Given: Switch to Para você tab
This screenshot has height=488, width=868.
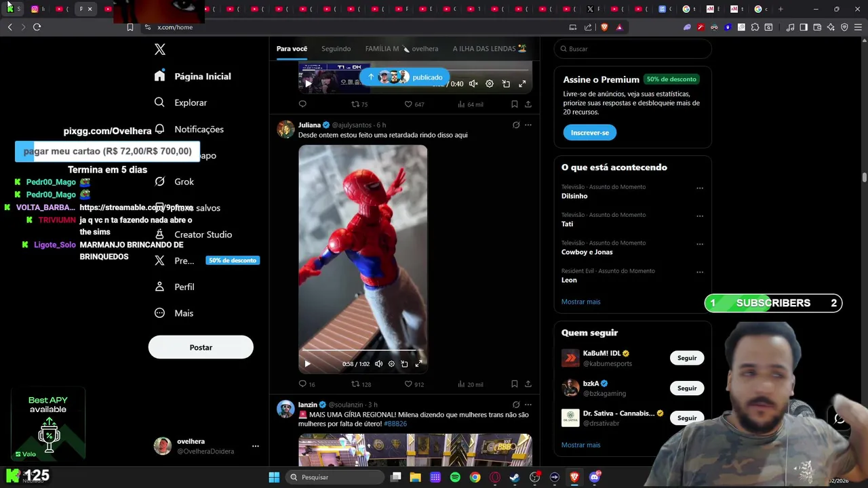Looking at the screenshot, I should pyautogui.click(x=292, y=49).
